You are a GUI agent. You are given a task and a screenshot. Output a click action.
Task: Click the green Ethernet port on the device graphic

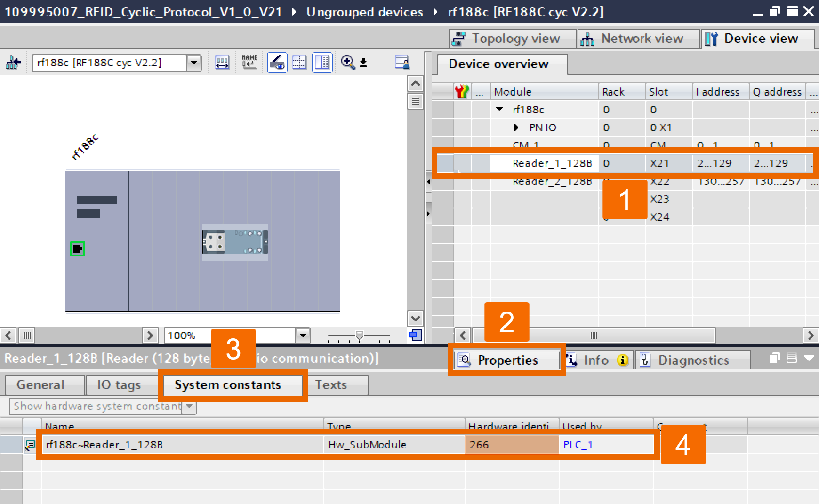[x=78, y=249]
